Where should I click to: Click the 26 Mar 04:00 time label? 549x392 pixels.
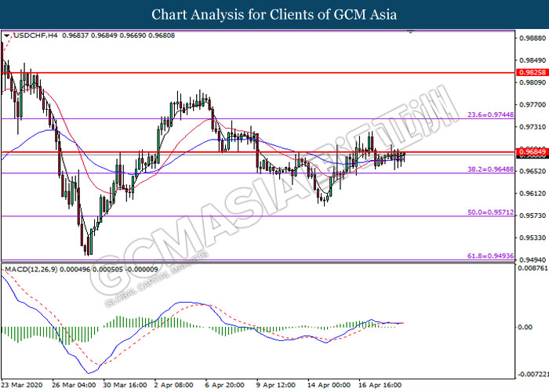click(74, 385)
